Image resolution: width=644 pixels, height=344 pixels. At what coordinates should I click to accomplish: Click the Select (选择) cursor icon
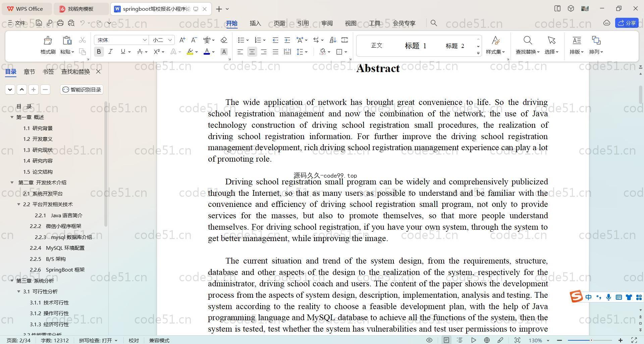point(551,41)
